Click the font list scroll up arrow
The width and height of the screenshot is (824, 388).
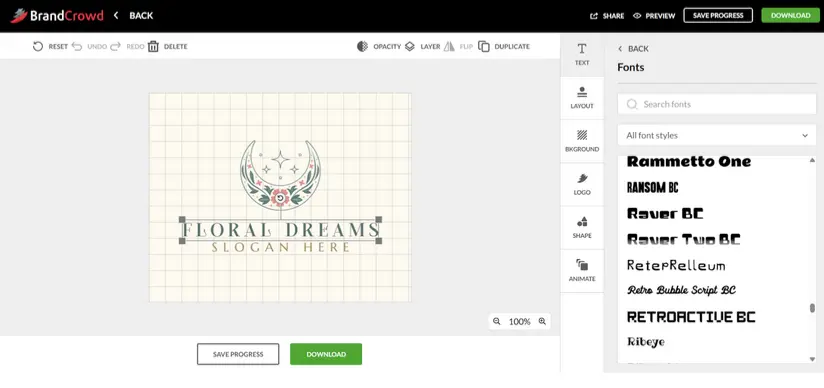(812, 160)
